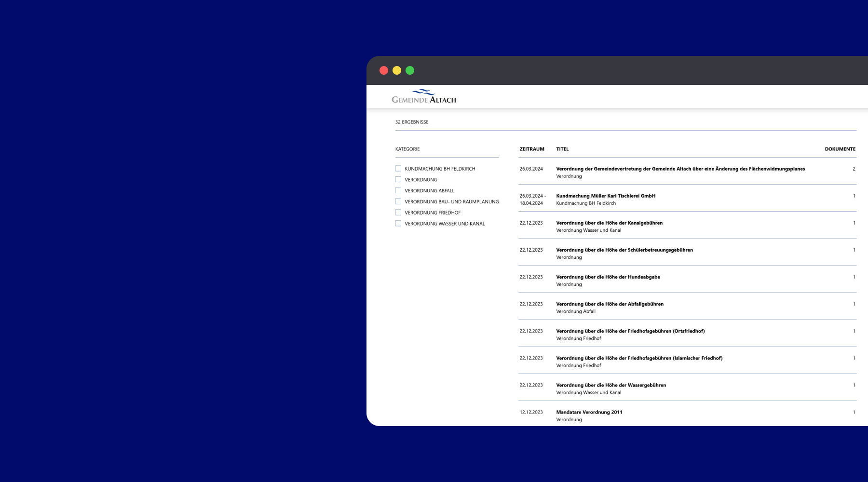Enable the Kundmachung BH Feldkirch filter
The image size is (868, 482).
coord(398,169)
